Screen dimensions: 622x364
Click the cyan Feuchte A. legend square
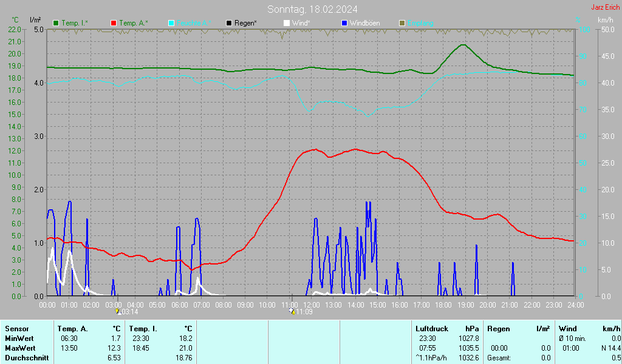point(171,23)
